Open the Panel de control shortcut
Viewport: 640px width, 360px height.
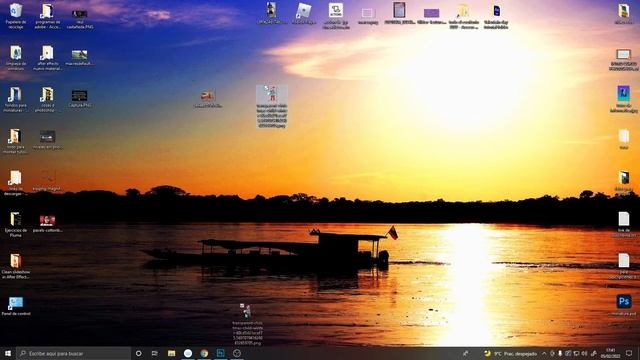(x=16, y=307)
